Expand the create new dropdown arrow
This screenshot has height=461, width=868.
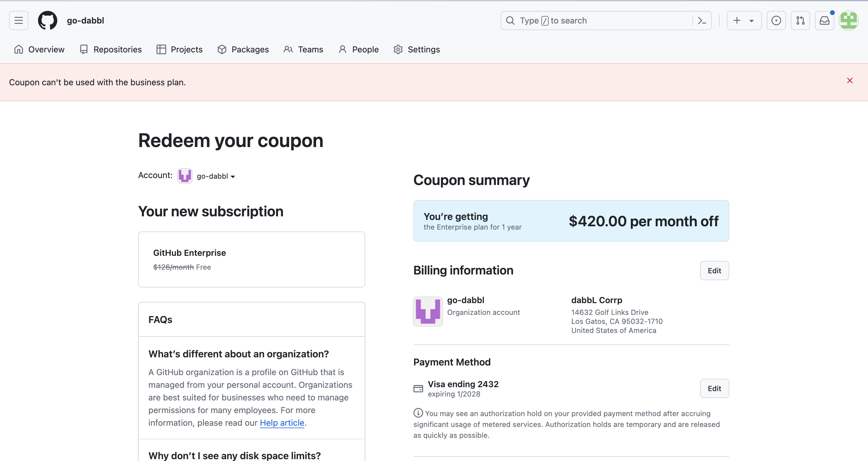click(751, 21)
